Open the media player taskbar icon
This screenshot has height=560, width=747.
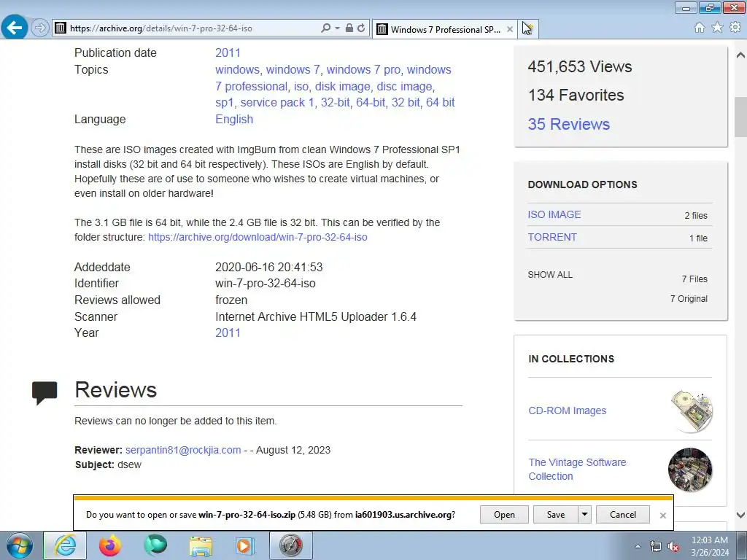pos(245,545)
